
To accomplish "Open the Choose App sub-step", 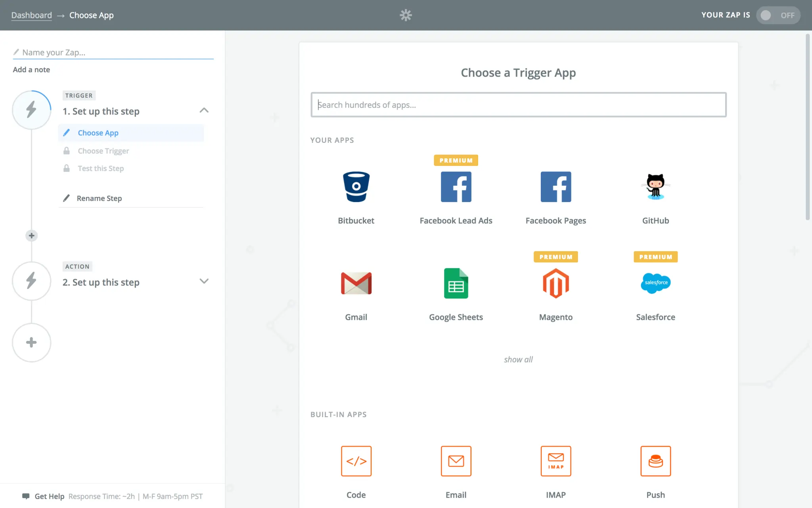I will pyautogui.click(x=131, y=133).
